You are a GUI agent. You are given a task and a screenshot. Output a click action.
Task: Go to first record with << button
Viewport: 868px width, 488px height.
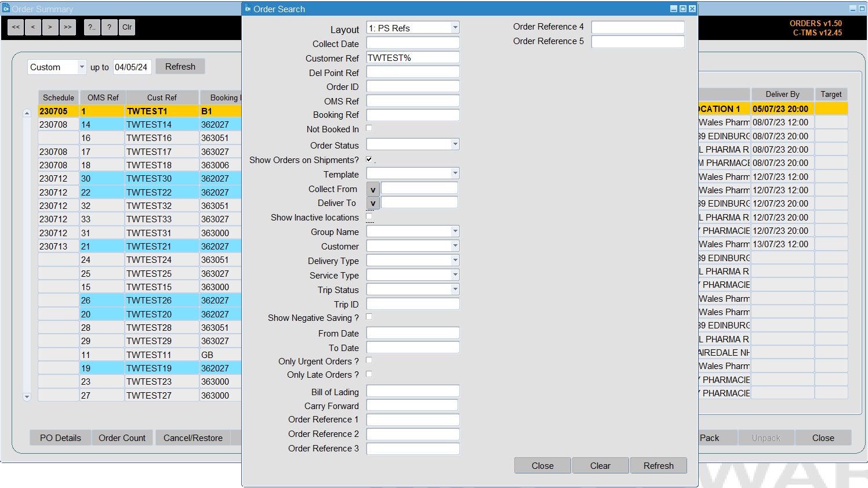[16, 27]
